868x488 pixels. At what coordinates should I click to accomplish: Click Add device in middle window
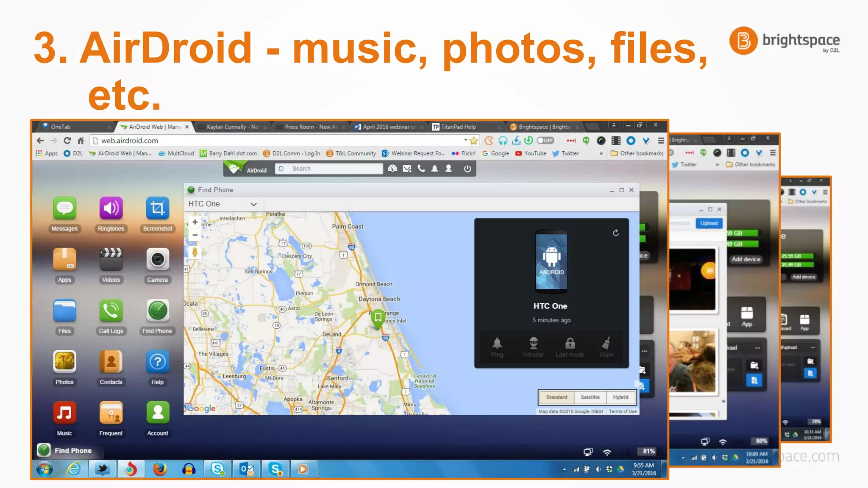coord(746,259)
